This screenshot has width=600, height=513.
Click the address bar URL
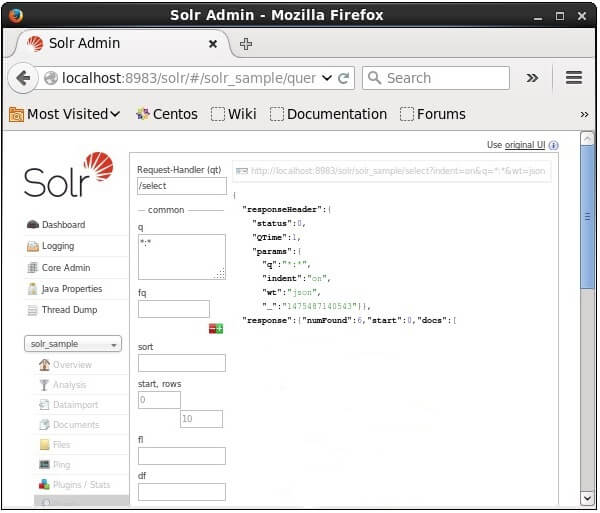point(189,78)
